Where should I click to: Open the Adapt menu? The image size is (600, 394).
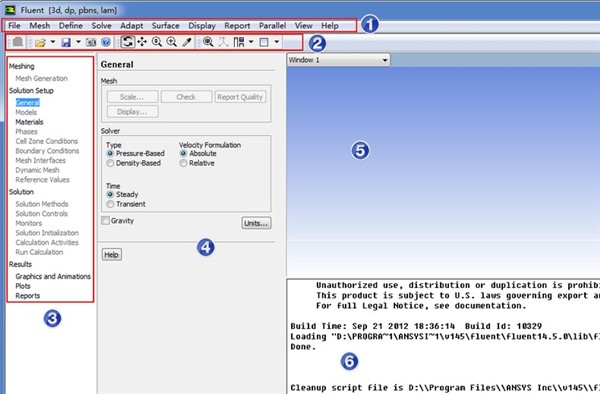click(132, 26)
